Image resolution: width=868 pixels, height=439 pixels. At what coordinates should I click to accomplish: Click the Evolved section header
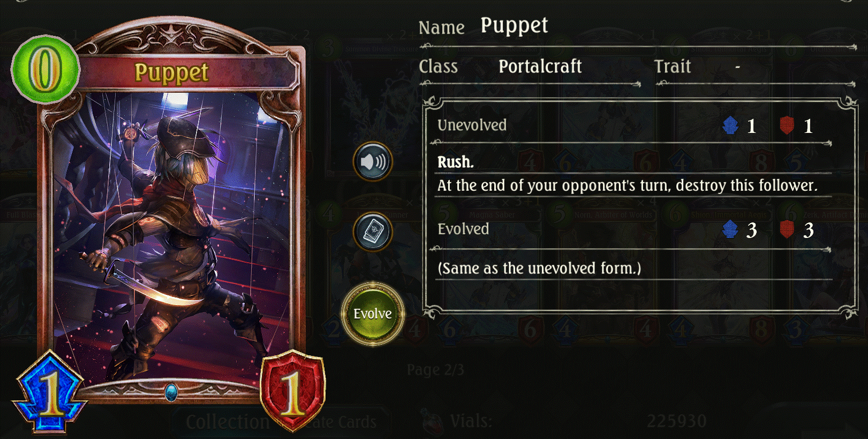(x=463, y=229)
